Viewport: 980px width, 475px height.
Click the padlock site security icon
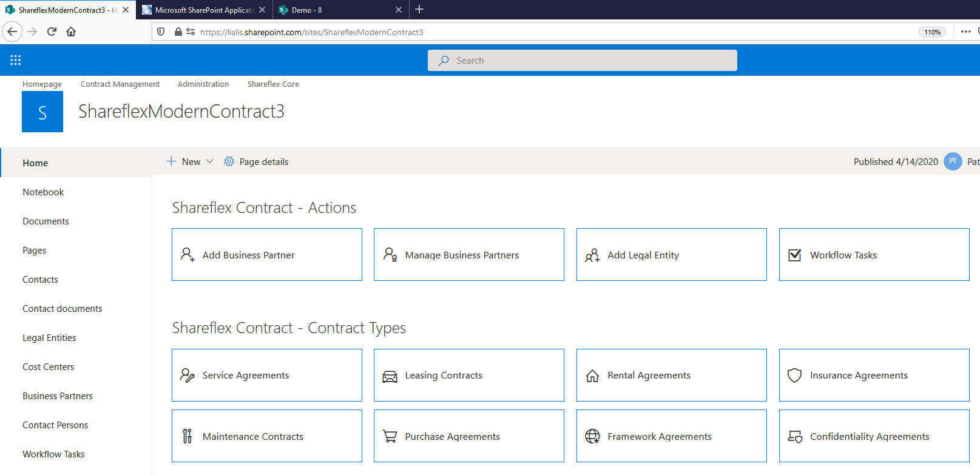click(178, 32)
